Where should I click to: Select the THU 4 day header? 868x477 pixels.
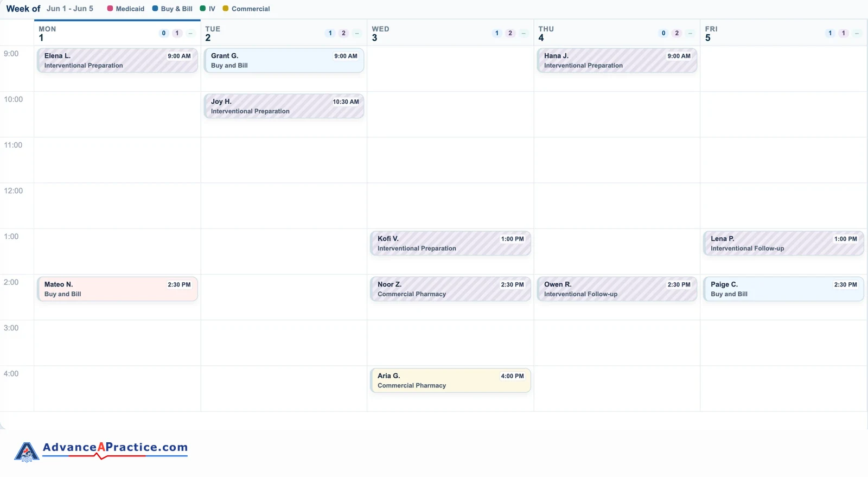pyautogui.click(x=617, y=33)
